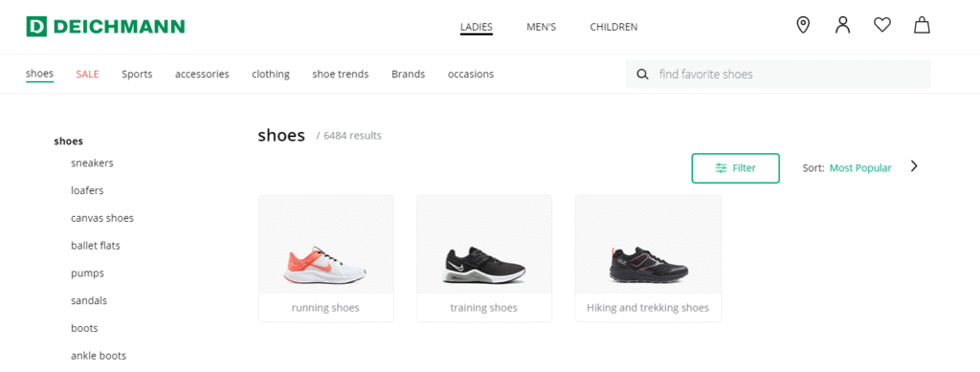This screenshot has height=372, width=980.
Task: Click the Deichmann logo
Action: coord(105,26)
